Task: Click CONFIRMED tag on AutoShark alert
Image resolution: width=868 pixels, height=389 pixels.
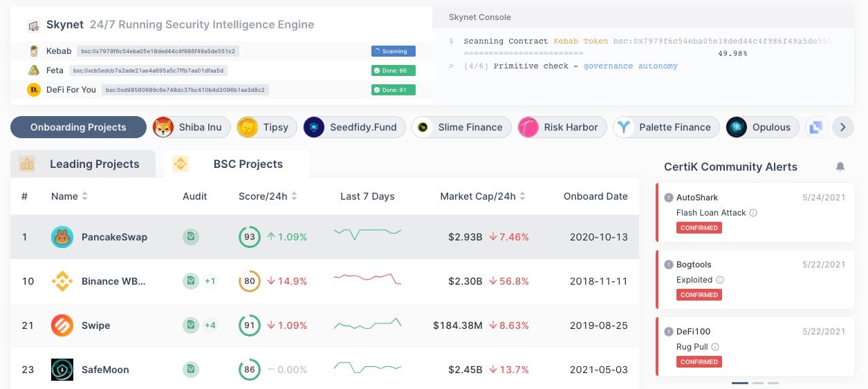Action: click(699, 227)
